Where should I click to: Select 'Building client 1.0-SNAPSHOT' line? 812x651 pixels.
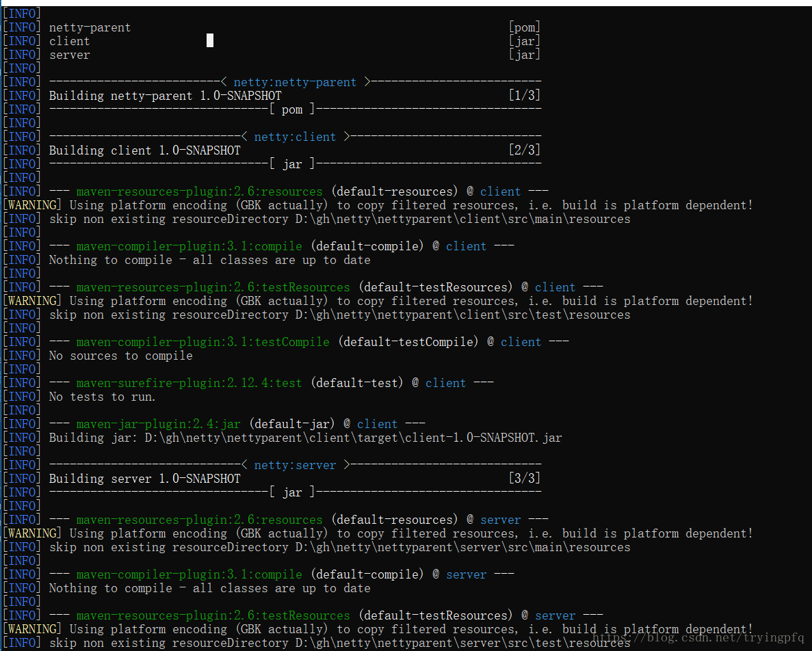click(145, 150)
